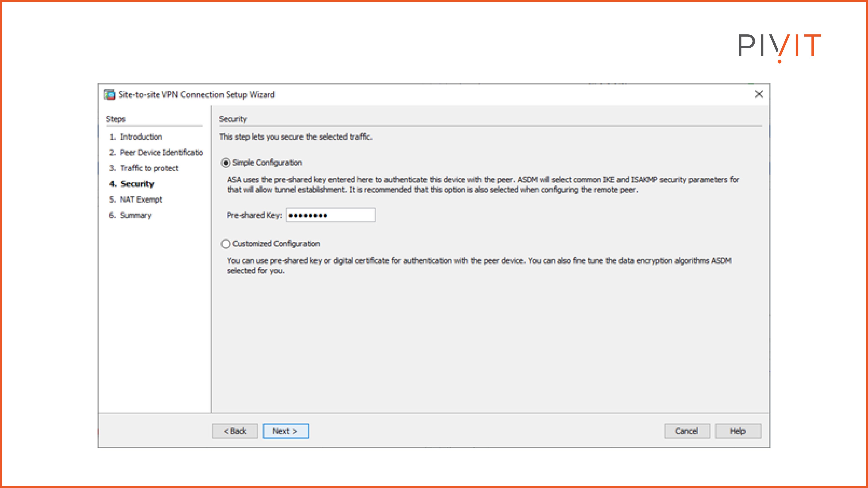Select the Introduction step
This screenshot has width=868, height=488.
click(x=141, y=137)
